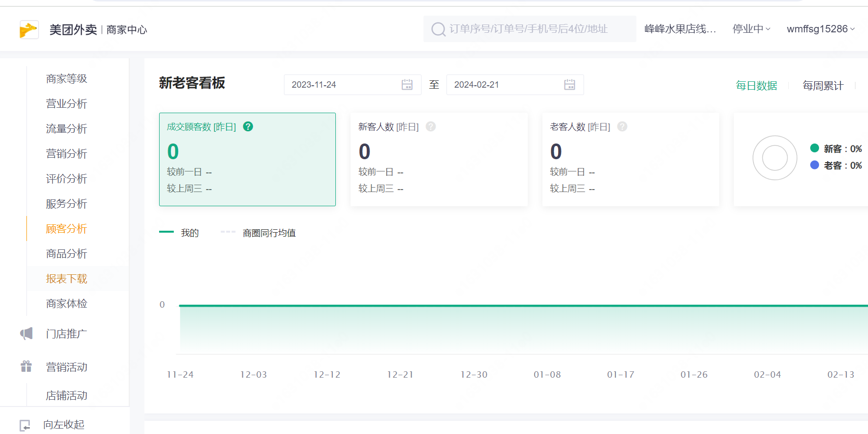
Task: Expand 营销活动 menu section
Action: tap(67, 367)
